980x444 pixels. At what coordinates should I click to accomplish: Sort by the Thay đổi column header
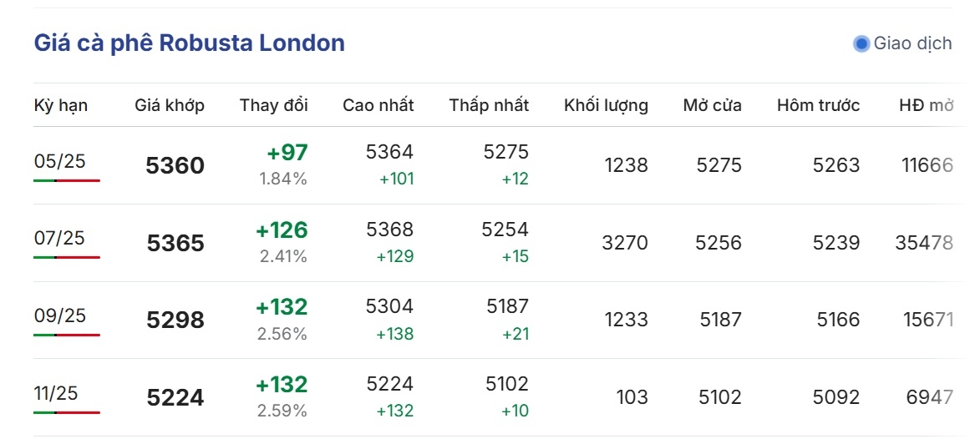(x=274, y=105)
